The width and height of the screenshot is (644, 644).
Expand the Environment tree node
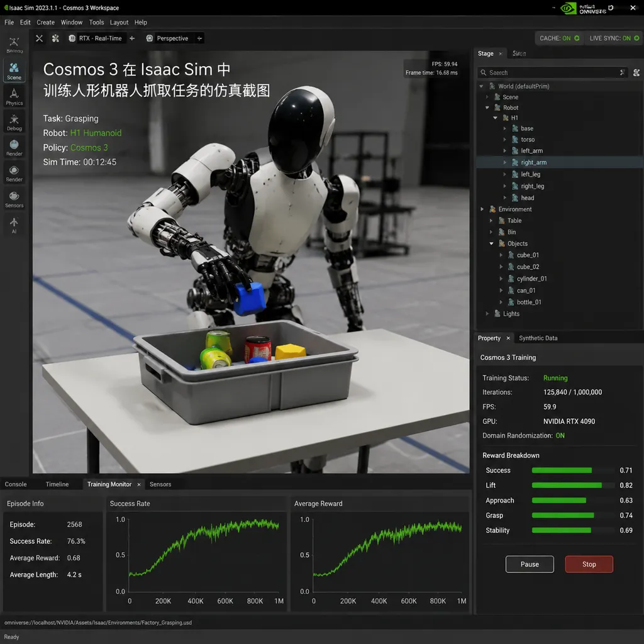pos(482,209)
